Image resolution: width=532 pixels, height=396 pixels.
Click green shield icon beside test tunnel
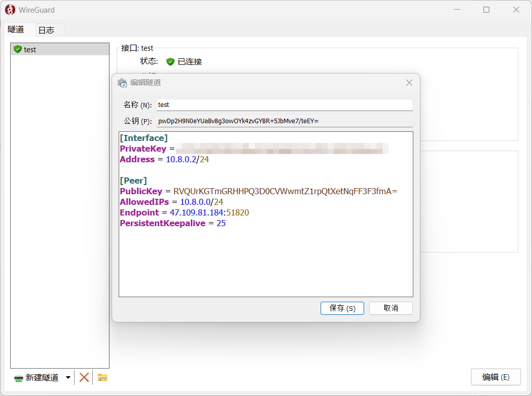point(18,50)
